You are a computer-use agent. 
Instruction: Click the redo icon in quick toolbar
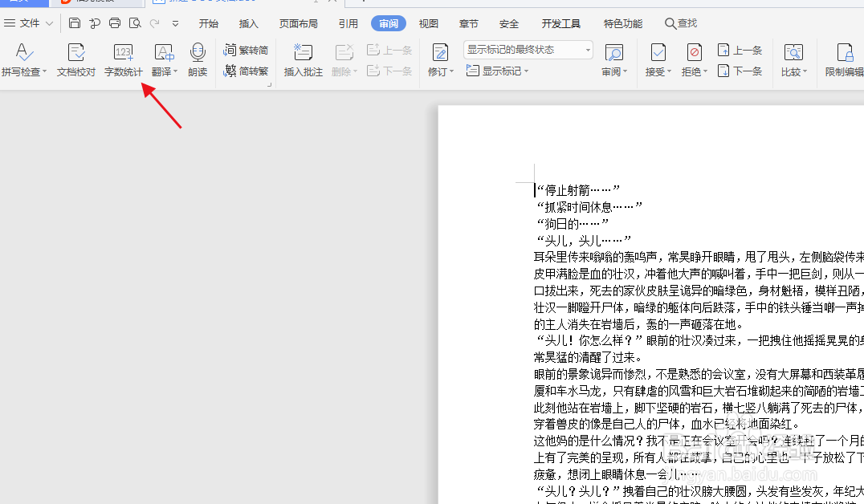[x=155, y=23]
